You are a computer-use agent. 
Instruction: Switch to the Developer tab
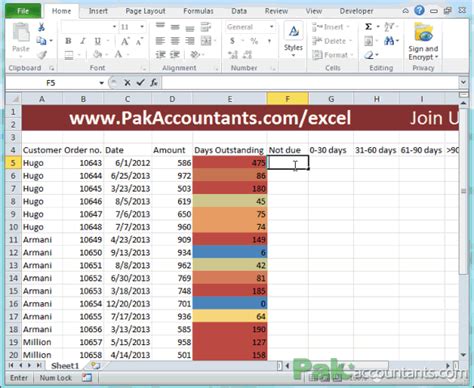pyautogui.click(x=356, y=11)
